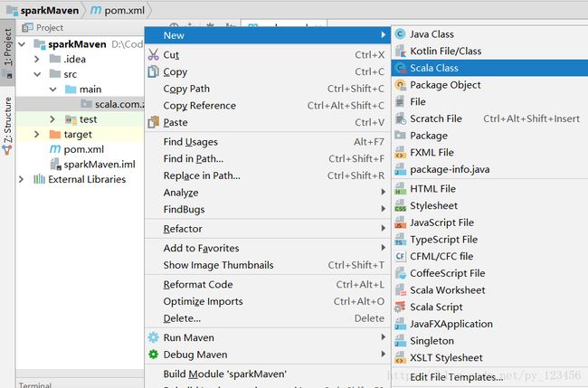This screenshot has height=388, width=588.
Task: Click the Stylesheet CSS icon
Action: click(401, 206)
